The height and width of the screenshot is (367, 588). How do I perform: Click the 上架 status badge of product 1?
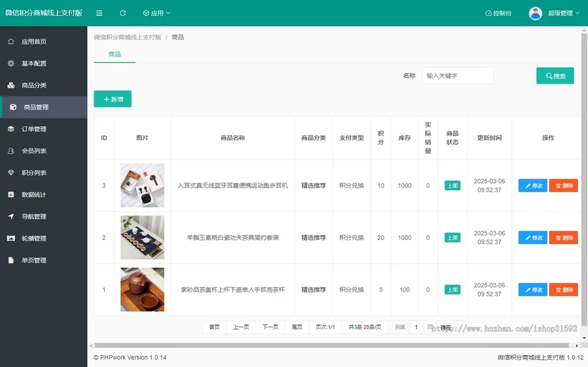click(x=452, y=289)
